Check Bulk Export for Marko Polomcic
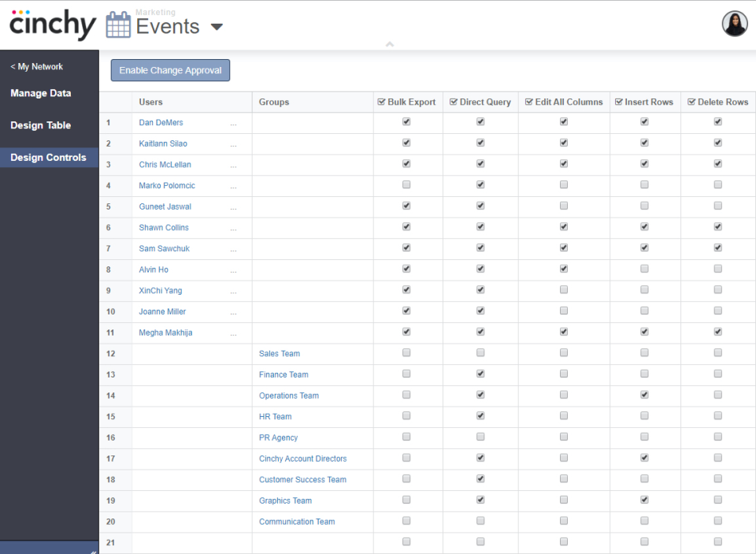Viewport: 756px width, 554px height. coord(406,184)
